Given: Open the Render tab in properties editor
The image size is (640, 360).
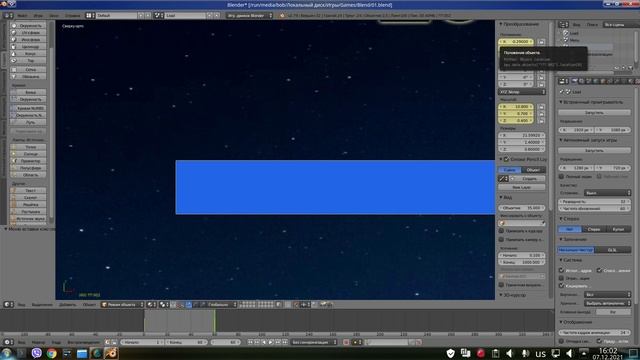Looking at the screenshot, I should click(574, 81).
